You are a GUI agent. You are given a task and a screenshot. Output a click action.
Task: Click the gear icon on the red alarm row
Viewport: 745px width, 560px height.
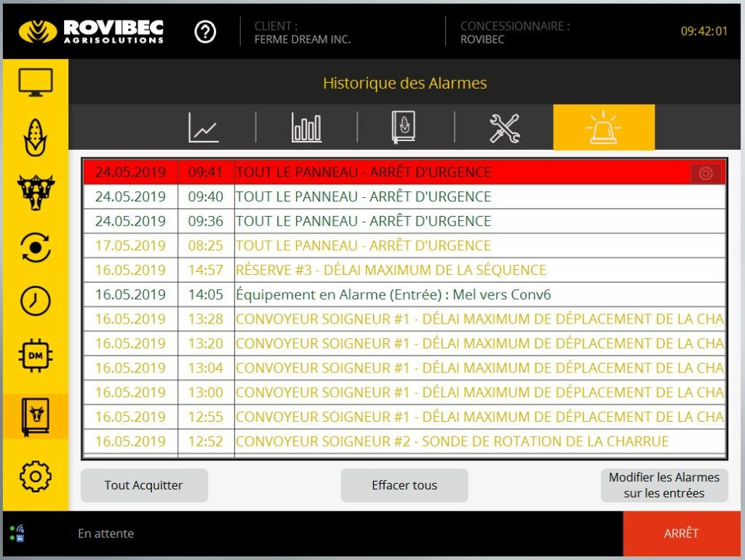coord(706,173)
